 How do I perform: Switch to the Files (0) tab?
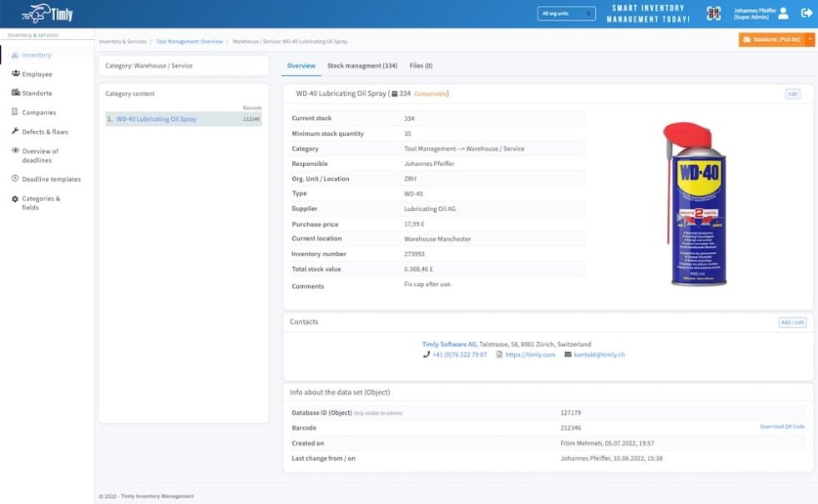pyautogui.click(x=421, y=66)
